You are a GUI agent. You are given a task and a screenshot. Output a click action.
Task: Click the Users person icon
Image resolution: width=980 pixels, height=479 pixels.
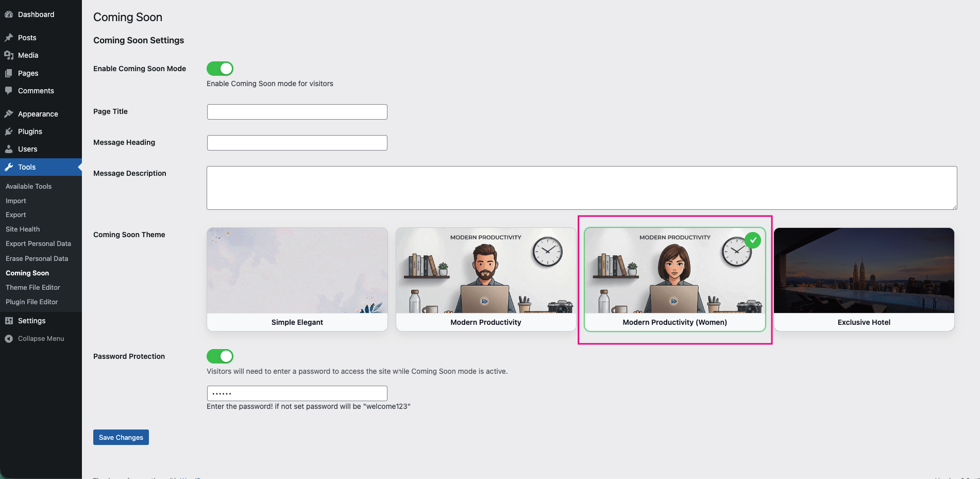coord(9,149)
